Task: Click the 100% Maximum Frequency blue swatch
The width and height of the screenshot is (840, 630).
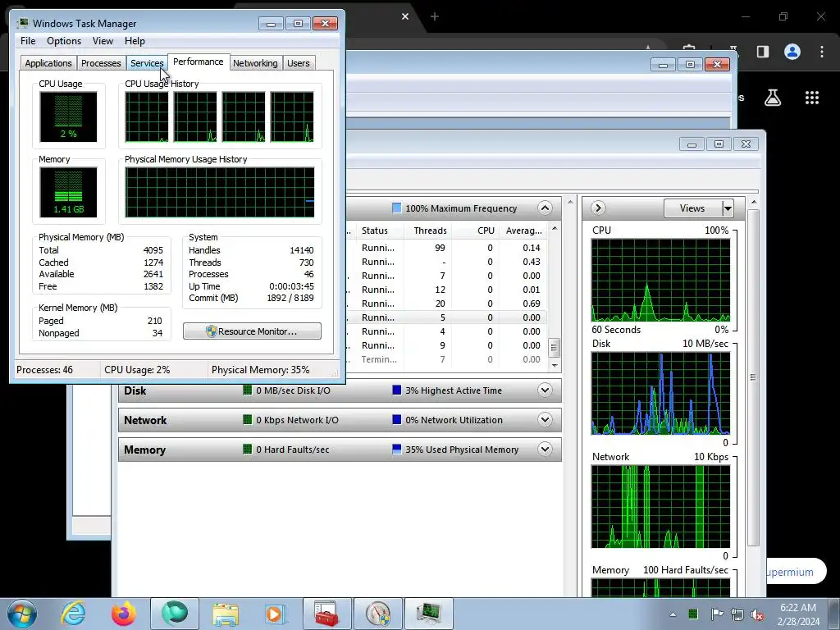Action: 396,208
